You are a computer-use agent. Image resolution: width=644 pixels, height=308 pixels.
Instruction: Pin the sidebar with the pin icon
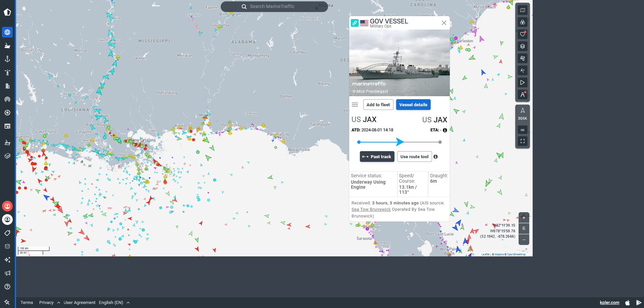click(x=7, y=302)
